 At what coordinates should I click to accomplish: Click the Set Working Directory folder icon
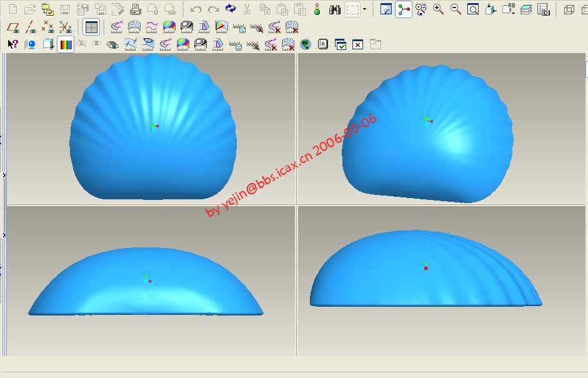coord(47,9)
